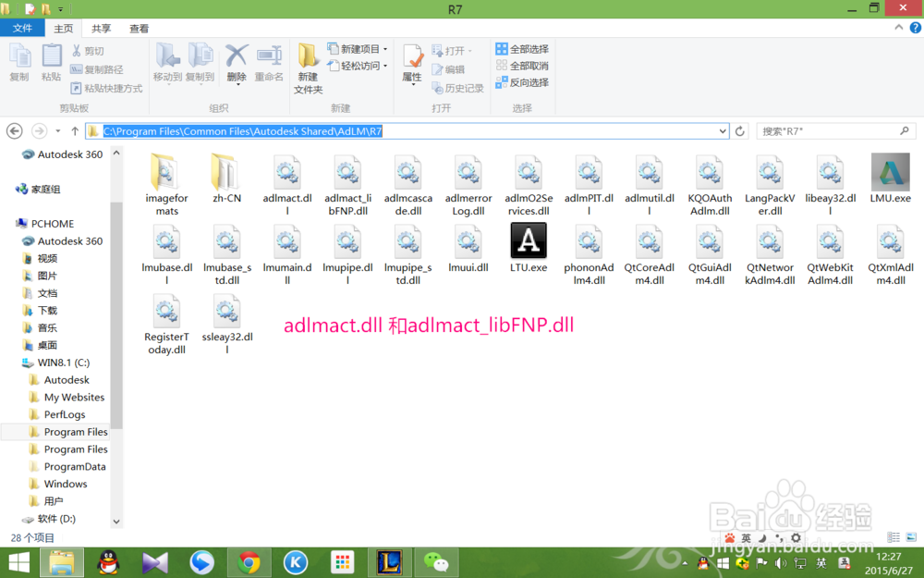Image resolution: width=924 pixels, height=578 pixels.
Task: Open the ribbon Open dropdown
Action: [452, 51]
